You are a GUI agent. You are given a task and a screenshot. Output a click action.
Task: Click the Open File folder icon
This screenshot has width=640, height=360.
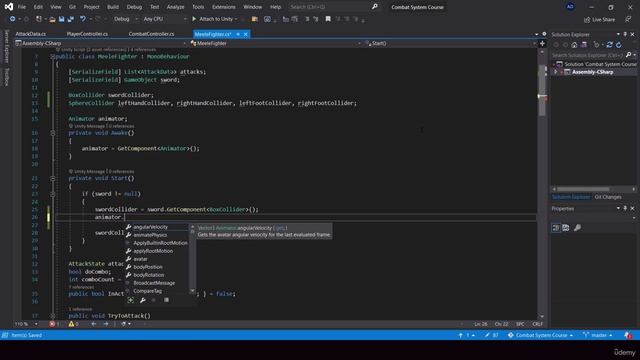(x=52, y=19)
